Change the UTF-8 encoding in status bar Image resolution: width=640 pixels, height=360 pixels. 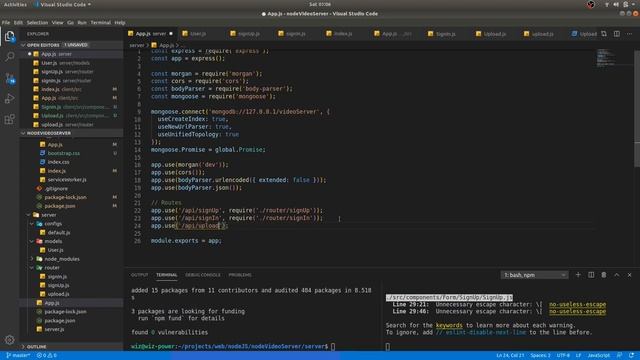[x=563, y=356]
